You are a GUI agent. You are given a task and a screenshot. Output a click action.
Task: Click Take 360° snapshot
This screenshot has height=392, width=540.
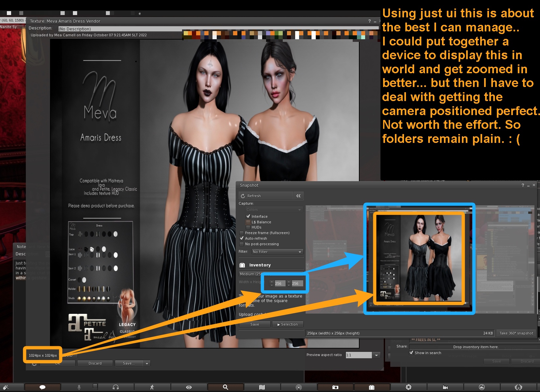(x=516, y=333)
